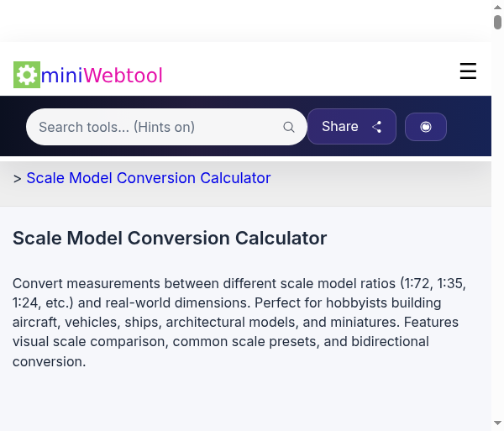Click the Scale Model Conversion Calculator heading

point(170,238)
